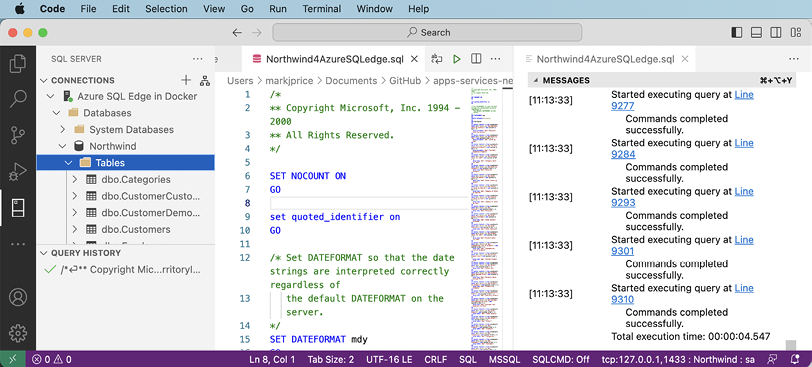Expand the dbo.Categories table node
The image size is (812, 367).
click(x=75, y=180)
